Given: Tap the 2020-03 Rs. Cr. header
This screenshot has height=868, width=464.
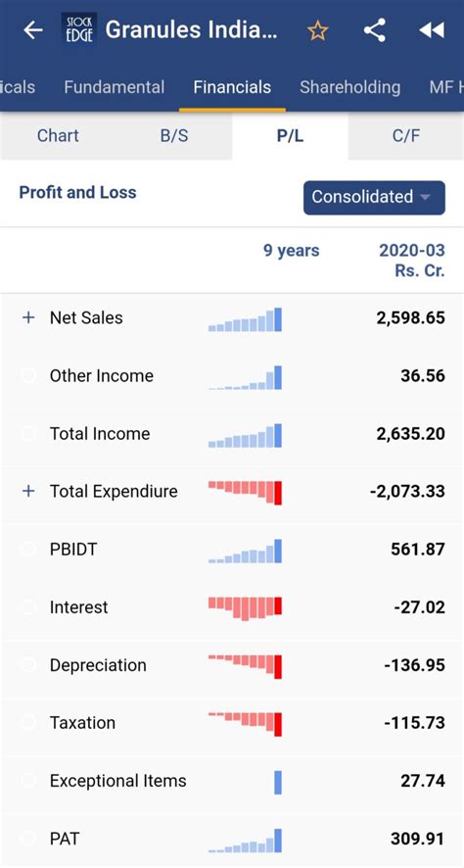Looking at the screenshot, I should click(411, 261).
